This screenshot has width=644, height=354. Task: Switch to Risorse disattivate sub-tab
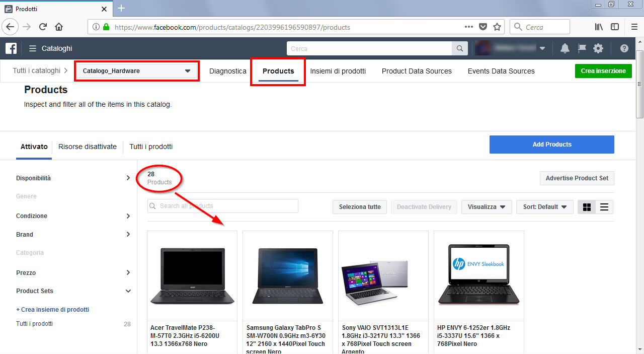click(88, 147)
